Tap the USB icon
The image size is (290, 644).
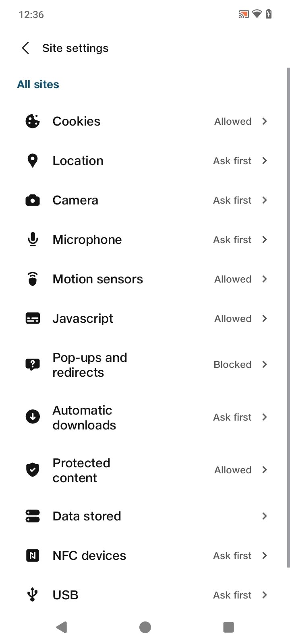(33, 595)
